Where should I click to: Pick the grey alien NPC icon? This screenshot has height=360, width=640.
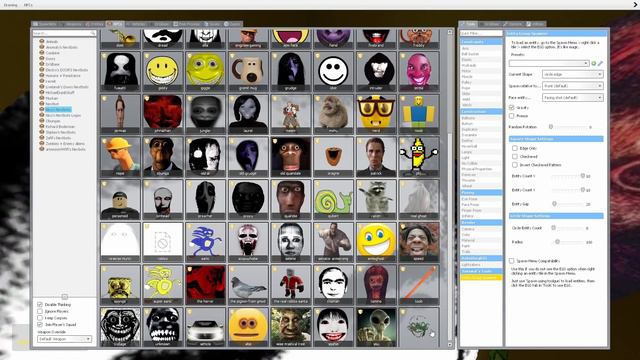(376, 327)
